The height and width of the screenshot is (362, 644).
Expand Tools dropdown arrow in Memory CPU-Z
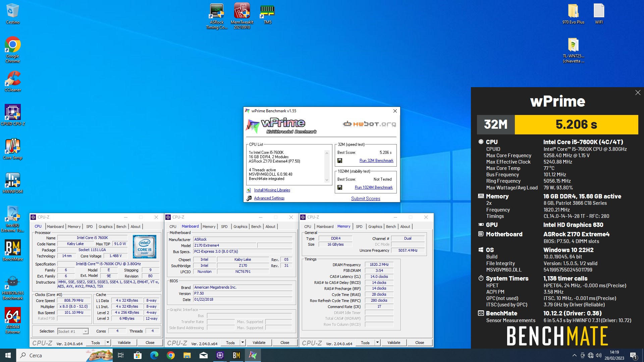[377, 343]
